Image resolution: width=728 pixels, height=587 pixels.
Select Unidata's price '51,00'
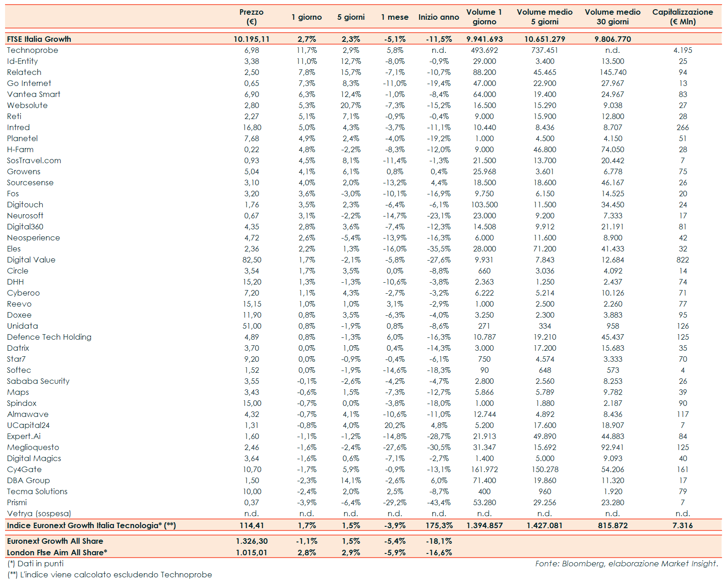(x=251, y=326)
